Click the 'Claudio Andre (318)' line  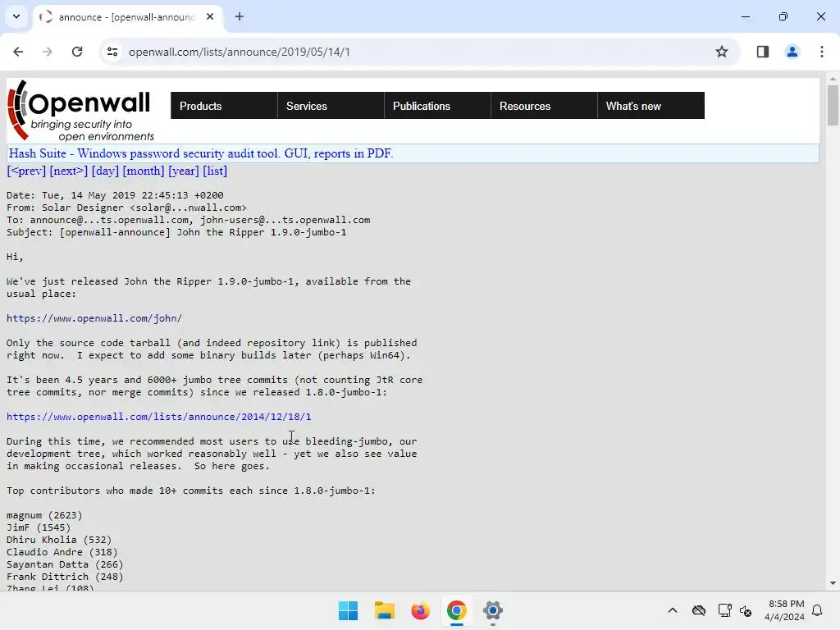pos(62,552)
